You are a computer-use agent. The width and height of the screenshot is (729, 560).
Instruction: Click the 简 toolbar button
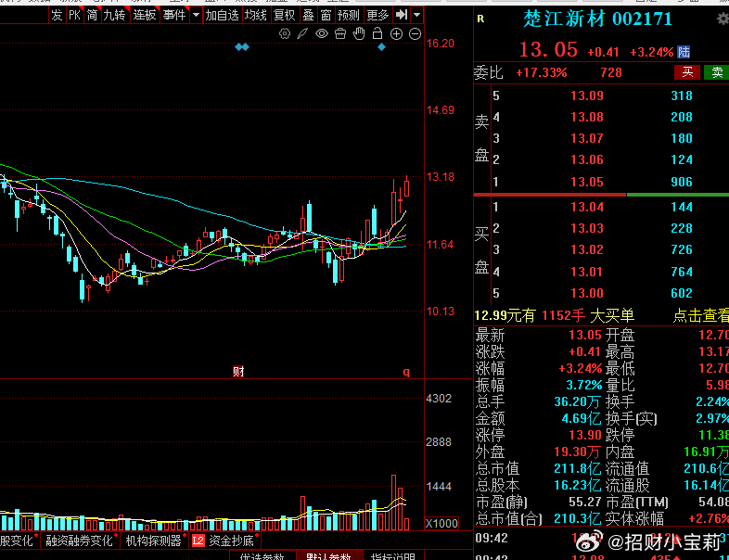tap(92, 15)
